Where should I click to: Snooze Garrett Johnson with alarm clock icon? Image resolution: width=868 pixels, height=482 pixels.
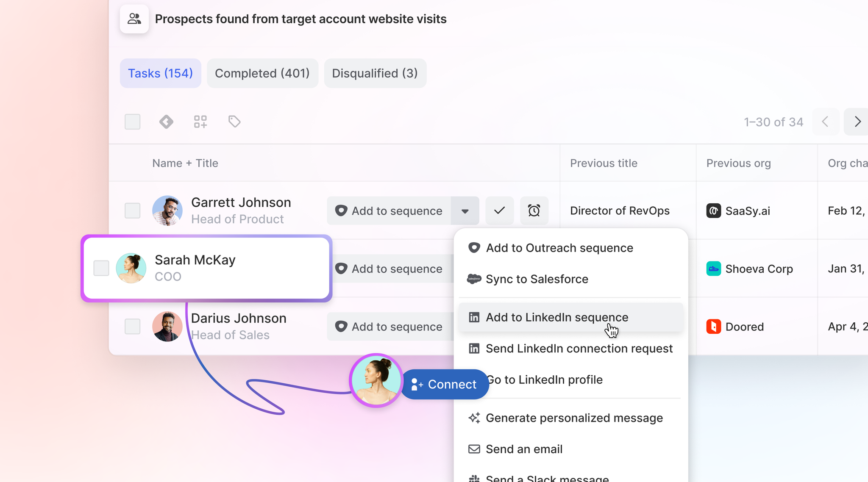[x=534, y=211]
